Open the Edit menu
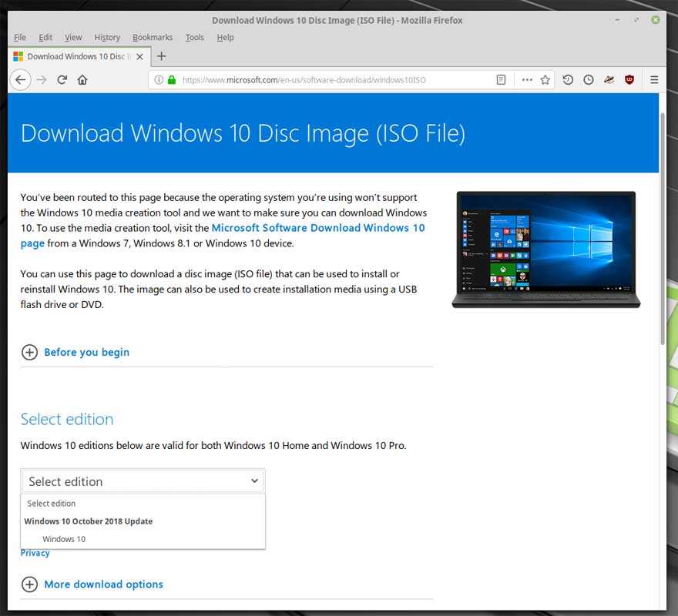The image size is (678, 616). [x=45, y=37]
